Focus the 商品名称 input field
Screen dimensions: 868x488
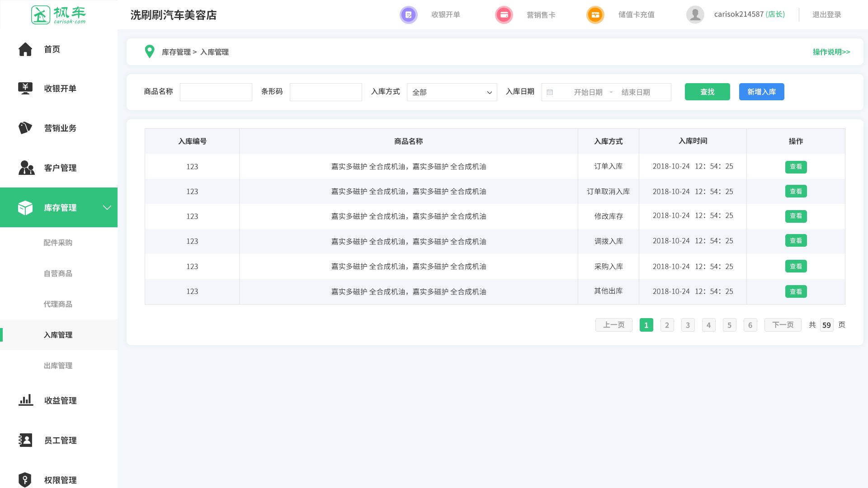click(216, 92)
